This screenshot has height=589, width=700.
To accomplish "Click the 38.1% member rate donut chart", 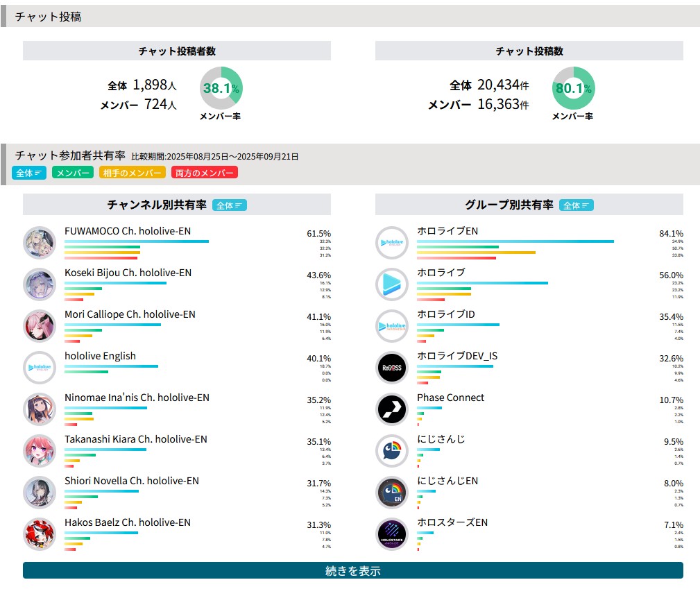I will click(221, 88).
